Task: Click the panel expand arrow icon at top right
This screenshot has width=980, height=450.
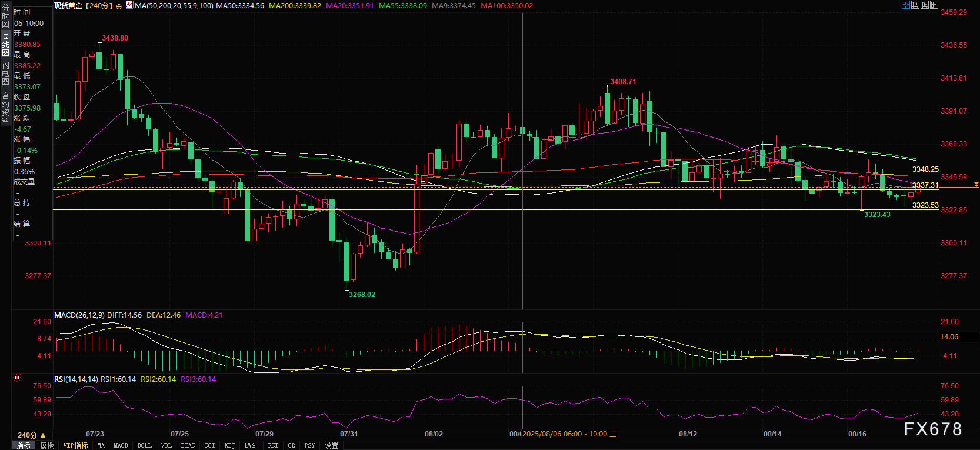Action: tap(934, 5)
